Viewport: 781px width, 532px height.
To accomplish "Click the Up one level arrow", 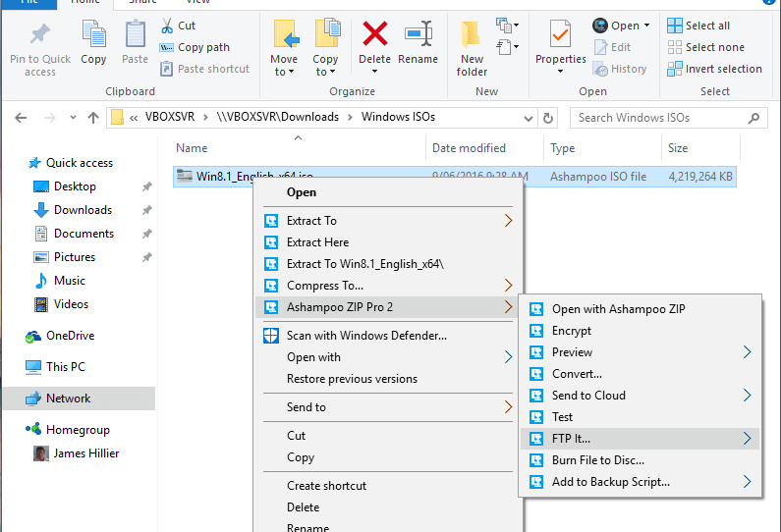I will pyautogui.click(x=93, y=118).
